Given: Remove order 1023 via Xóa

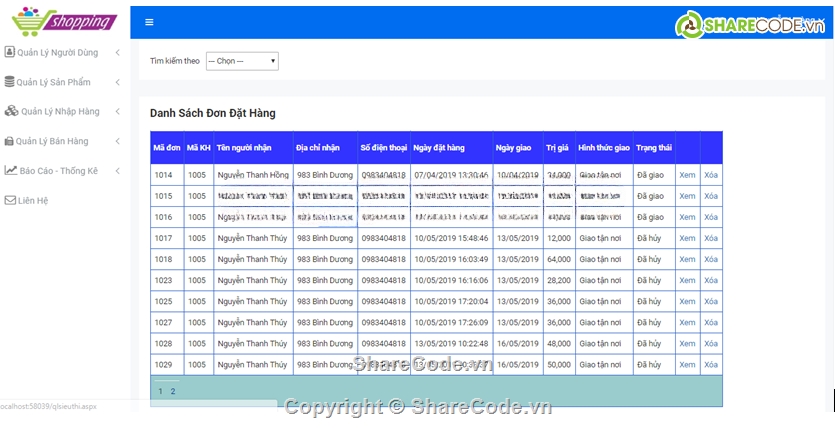Looking at the screenshot, I should coord(711,280).
